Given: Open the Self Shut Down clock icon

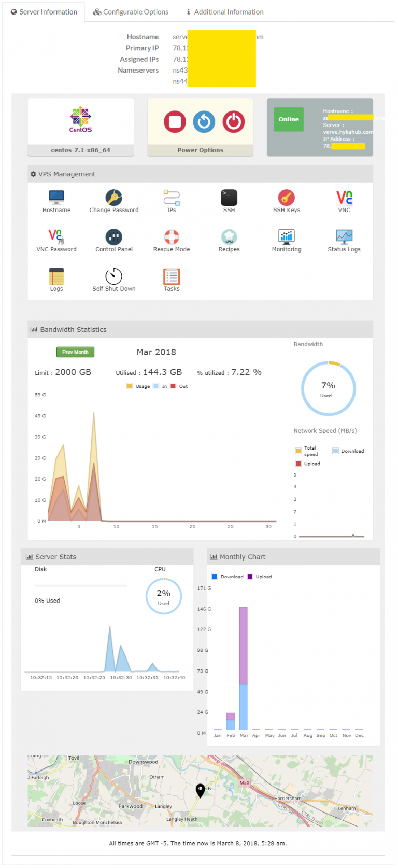Looking at the screenshot, I should (114, 276).
